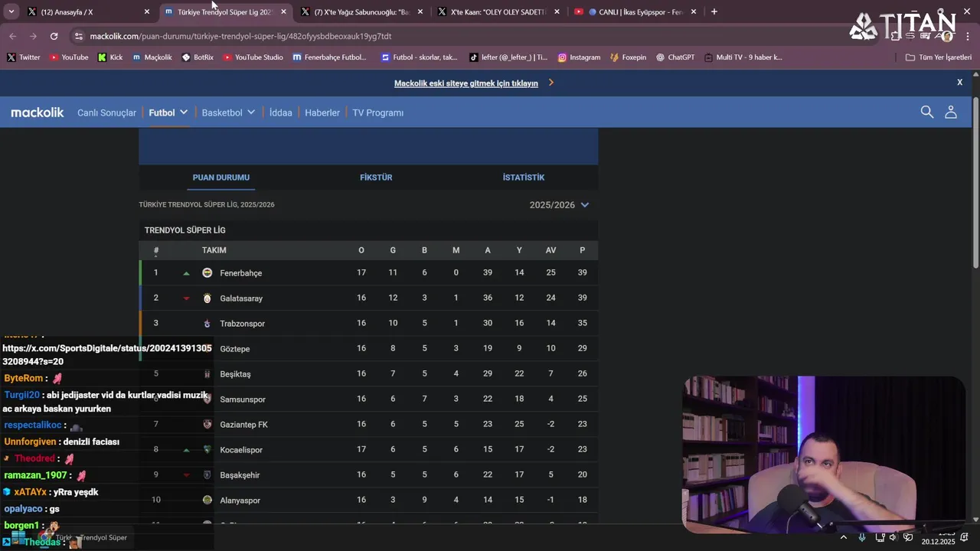Open the Kick bookmark
980x551 pixels.
[x=110, y=57]
